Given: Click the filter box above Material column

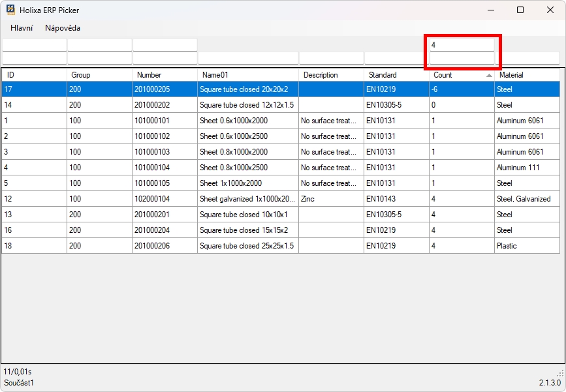Looking at the screenshot, I should pos(527,58).
